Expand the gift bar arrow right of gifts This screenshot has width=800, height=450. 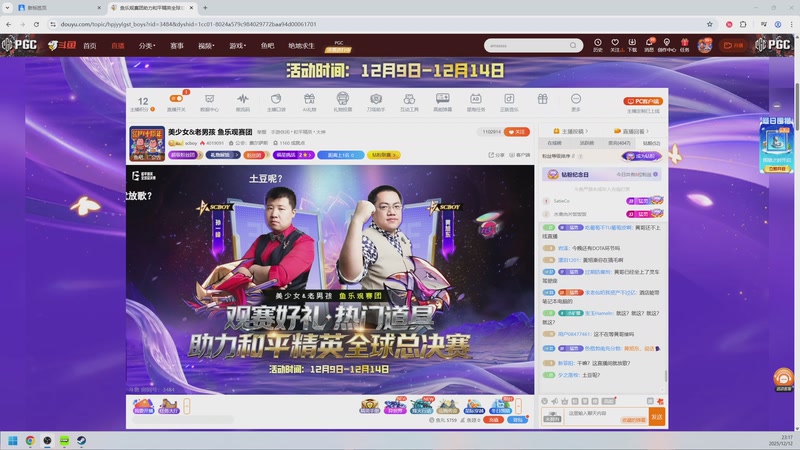518,406
